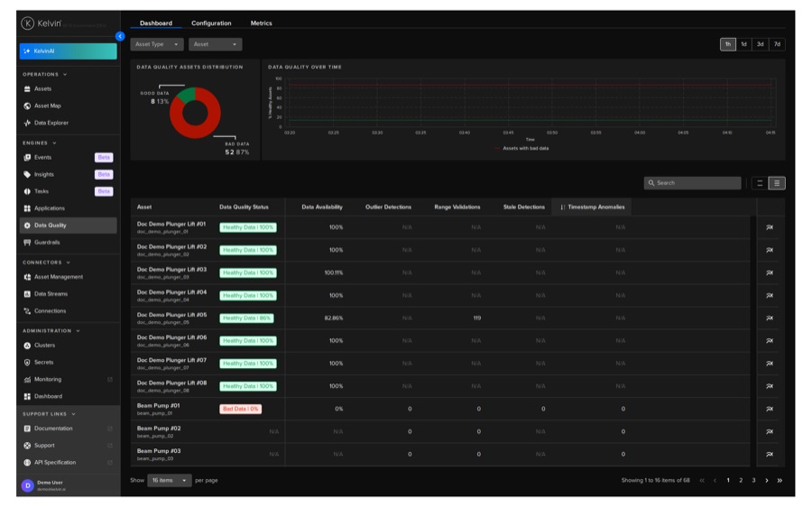This screenshot has width=812, height=507.
Task: Open Clusters under Administration
Action: pyautogui.click(x=44, y=346)
